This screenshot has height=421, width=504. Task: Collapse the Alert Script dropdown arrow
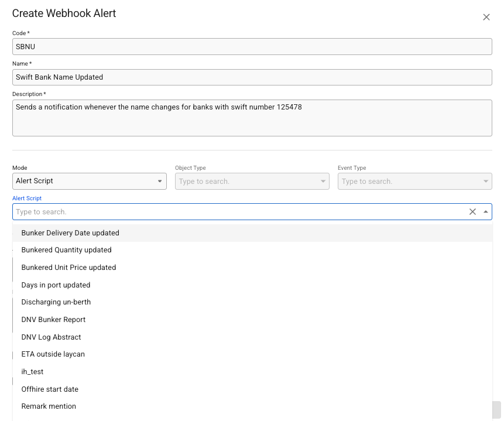pos(485,212)
